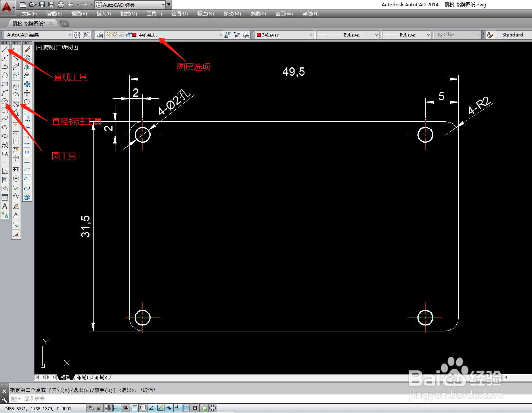Screen dimensions: 532x413
Task: Click the Workspace settings gear icon
Action: pos(77,35)
